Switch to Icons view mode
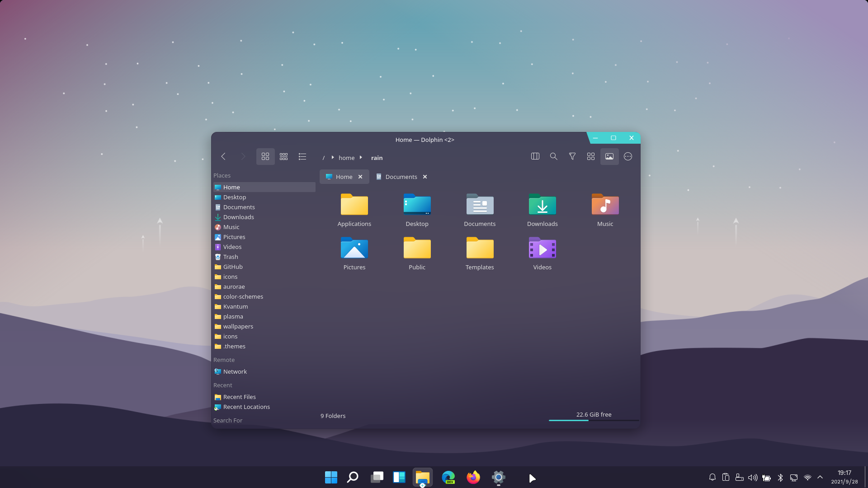This screenshot has height=488, width=868. (265, 156)
